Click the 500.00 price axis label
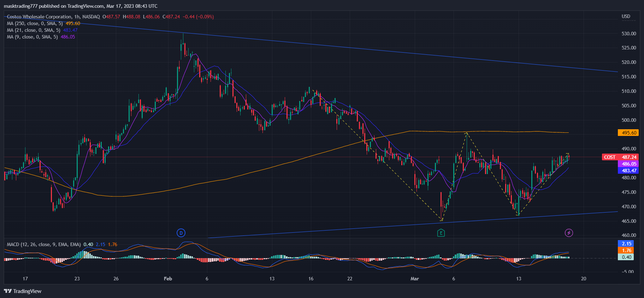 point(629,120)
